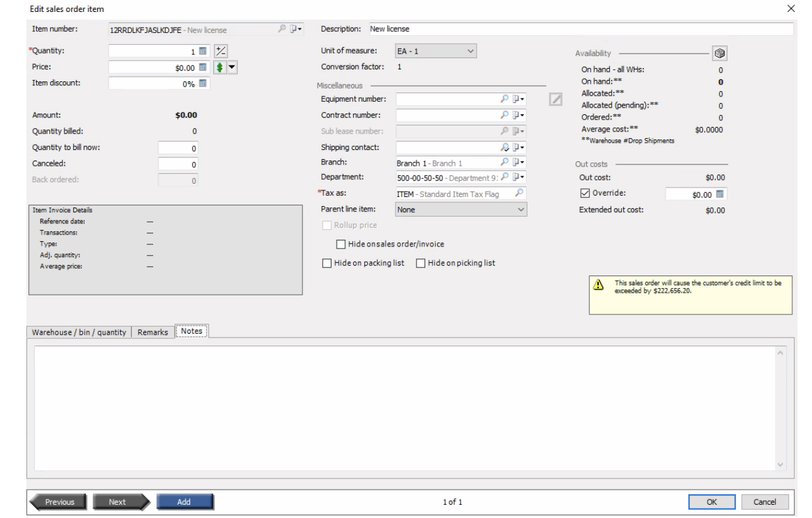Click the green dollar pricing icon
812x518 pixels.
(222, 67)
